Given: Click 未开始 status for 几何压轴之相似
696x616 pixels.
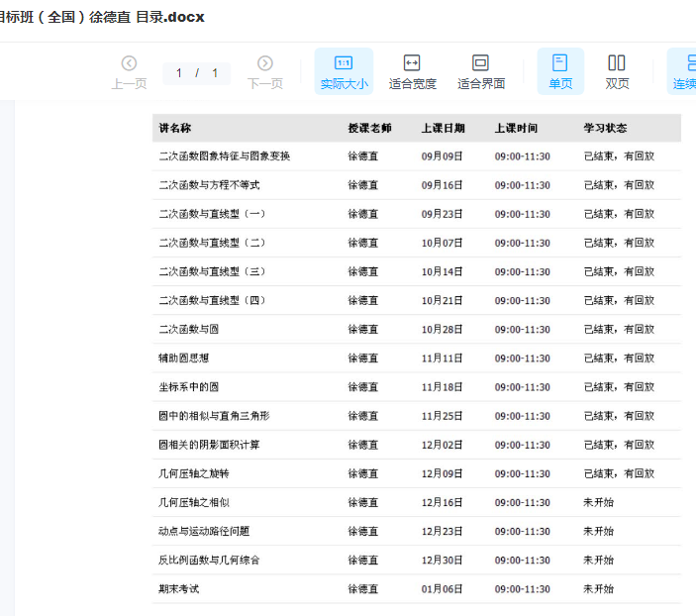Looking at the screenshot, I should [x=598, y=503].
